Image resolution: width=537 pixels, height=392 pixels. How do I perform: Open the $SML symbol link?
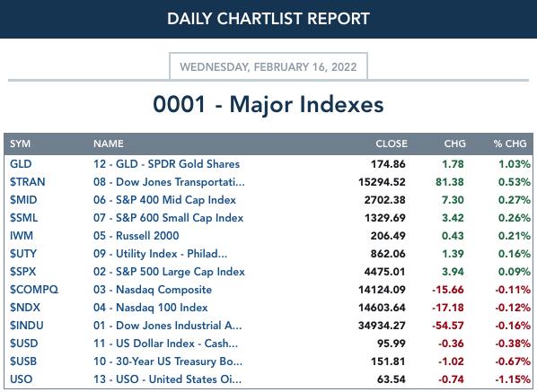pos(23,218)
